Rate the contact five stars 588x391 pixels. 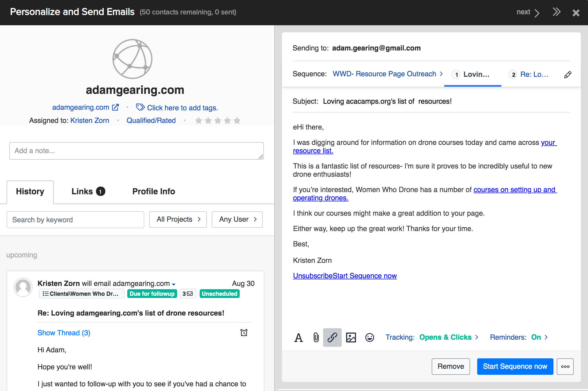[237, 120]
